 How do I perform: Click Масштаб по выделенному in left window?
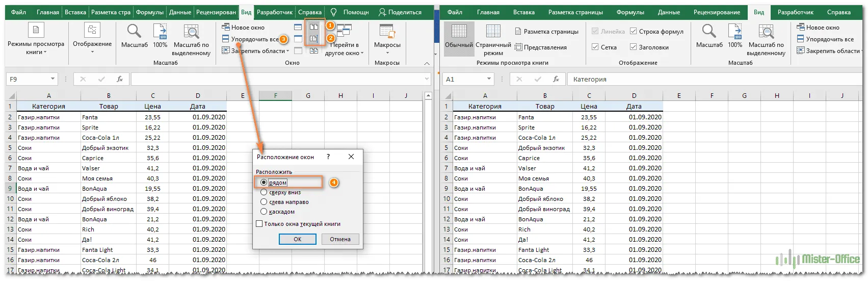[191, 40]
